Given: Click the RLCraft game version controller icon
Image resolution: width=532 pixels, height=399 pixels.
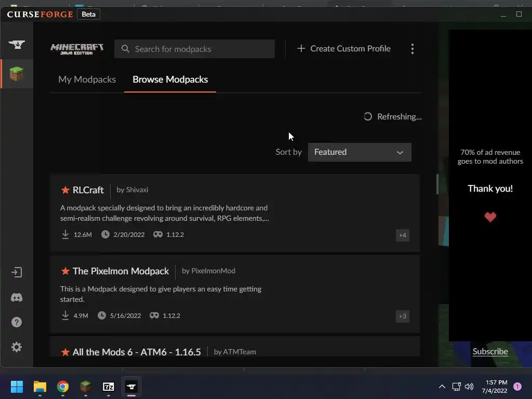Looking at the screenshot, I should (x=158, y=234).
